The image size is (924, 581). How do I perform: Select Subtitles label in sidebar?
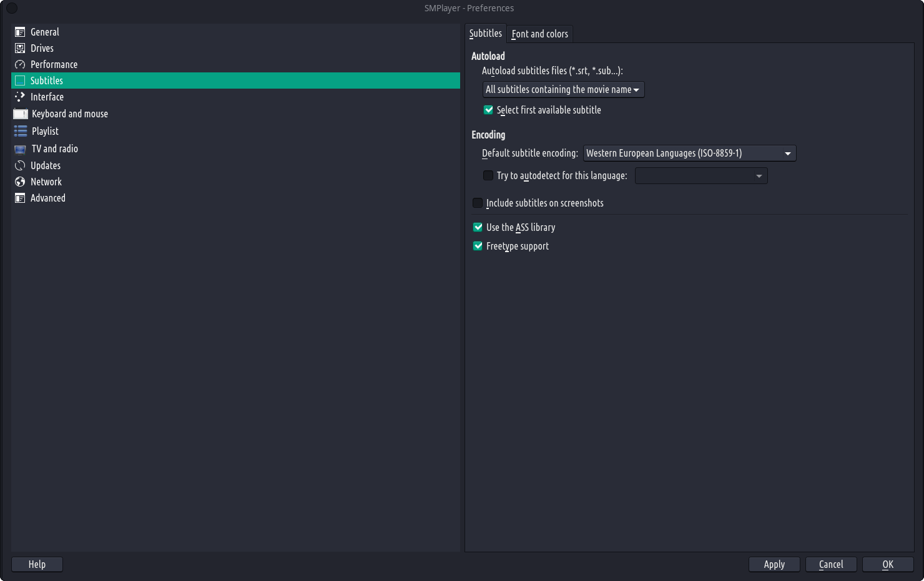point(47,81)
